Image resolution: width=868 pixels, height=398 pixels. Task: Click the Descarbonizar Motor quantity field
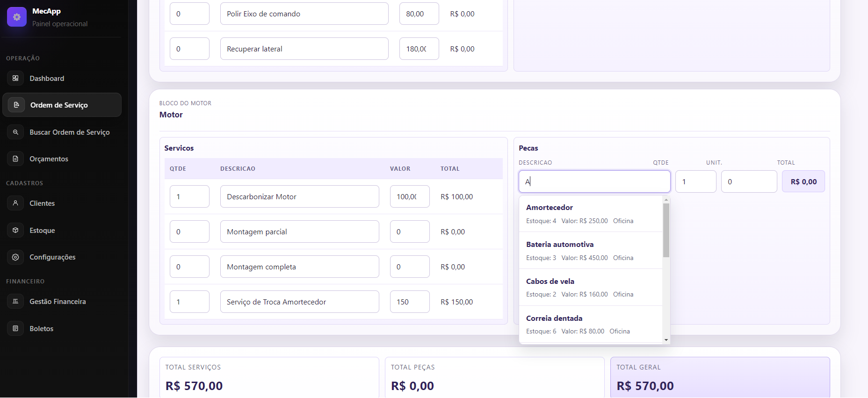[x=189, y=196]
